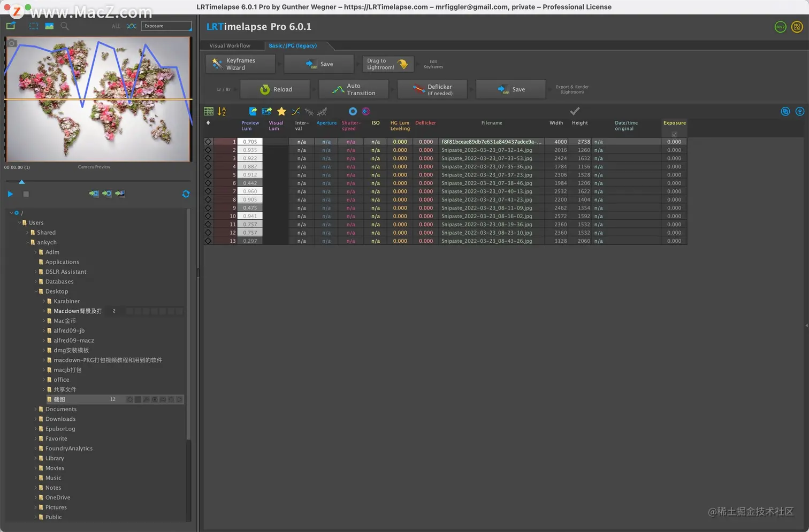Expand the Documents folder arrow
Image resolution: width=809 pixels, height=532 pixels.
tap(36, 409)
